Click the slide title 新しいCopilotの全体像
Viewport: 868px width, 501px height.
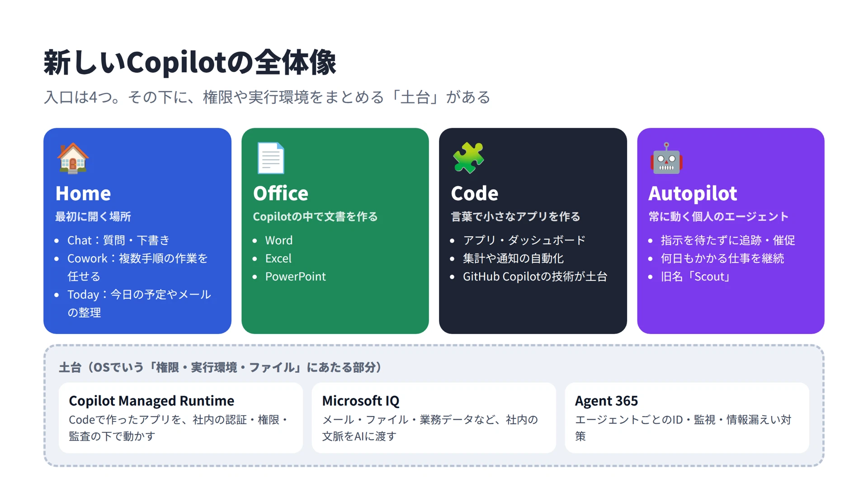(190, 62)
